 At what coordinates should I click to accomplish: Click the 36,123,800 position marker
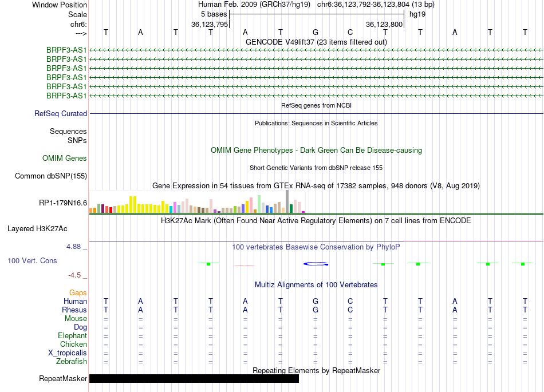[384, 24]
